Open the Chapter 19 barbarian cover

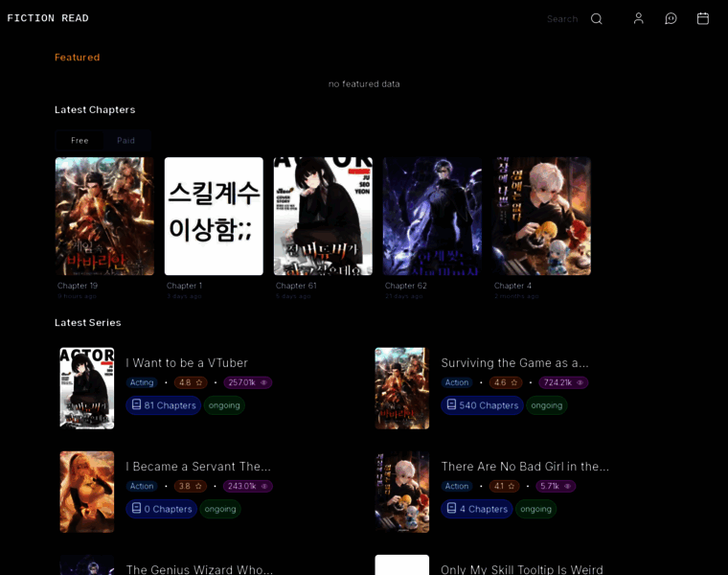(104, 216)
